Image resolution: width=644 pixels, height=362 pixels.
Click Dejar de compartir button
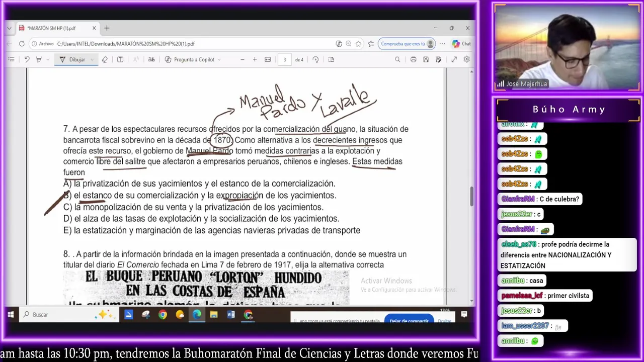409,320
